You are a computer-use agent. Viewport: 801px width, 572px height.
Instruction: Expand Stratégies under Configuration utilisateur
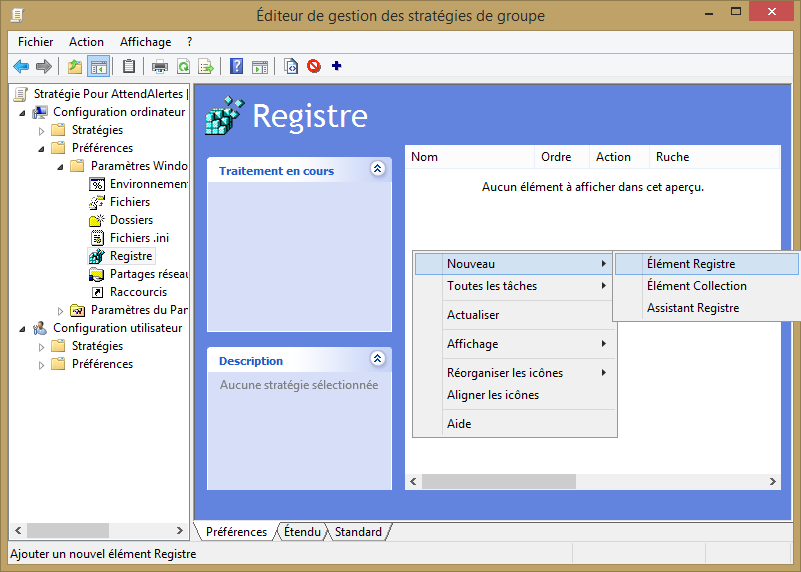41,347
